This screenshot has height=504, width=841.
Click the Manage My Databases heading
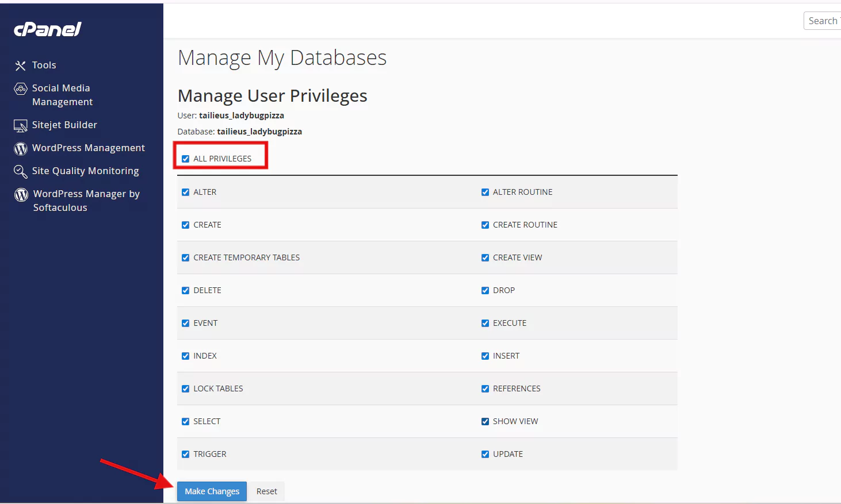282,57
